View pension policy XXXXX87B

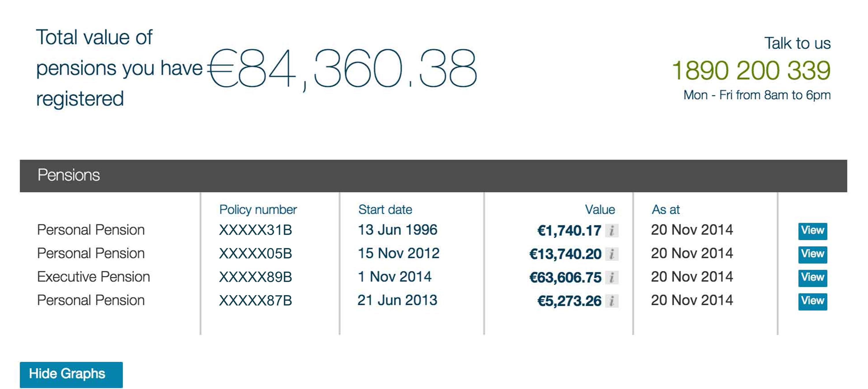click(813, 301)
